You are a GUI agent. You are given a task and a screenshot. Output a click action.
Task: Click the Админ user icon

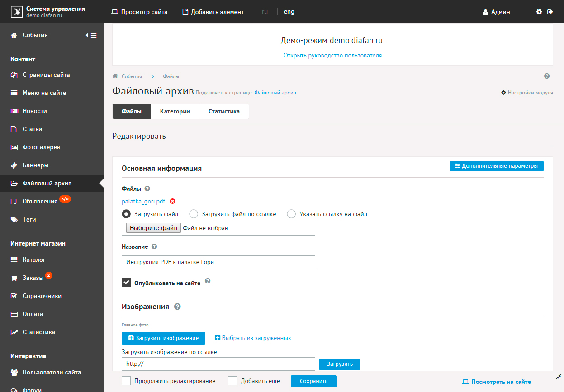click(486, 12)
